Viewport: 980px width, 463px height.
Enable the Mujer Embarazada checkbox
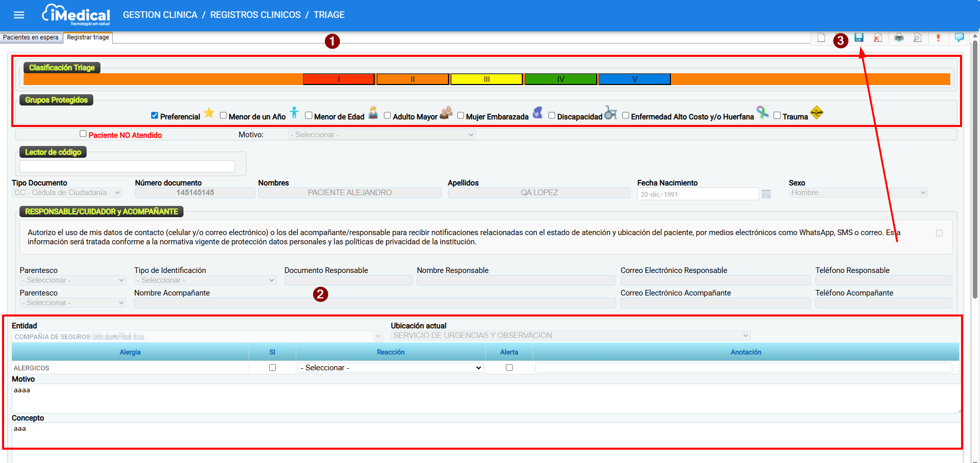tap(460, 116)
